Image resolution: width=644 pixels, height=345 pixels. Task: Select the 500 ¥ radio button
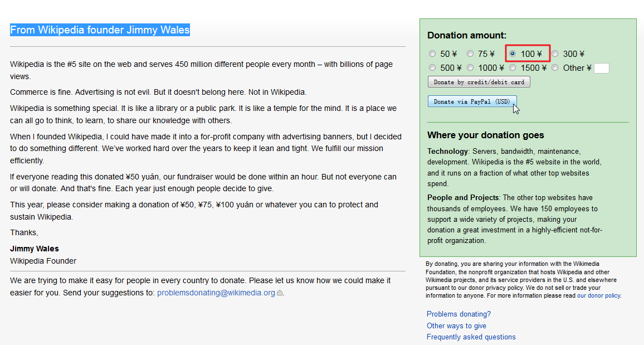pos(432,68)
